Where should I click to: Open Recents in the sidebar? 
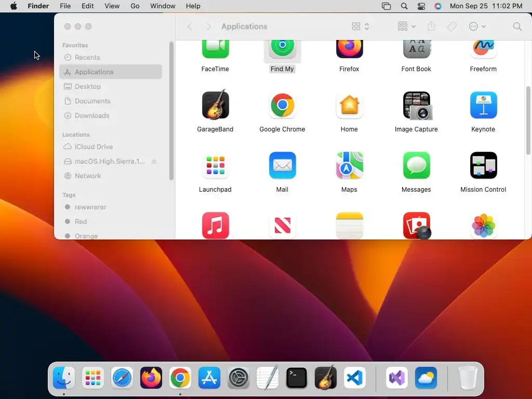click(111, 57)
